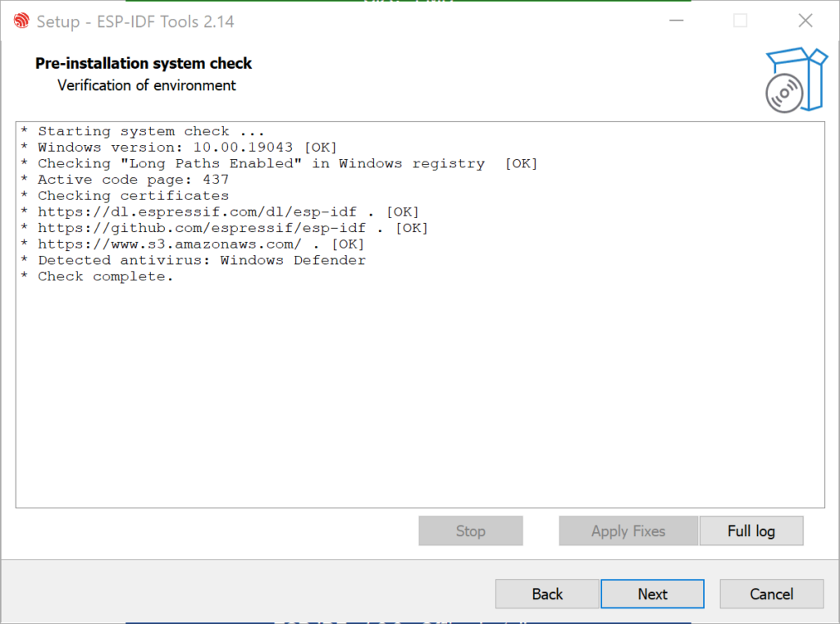Screen dimensions: 840x624
Task: Click the Next button
Action: coord(652,594)
